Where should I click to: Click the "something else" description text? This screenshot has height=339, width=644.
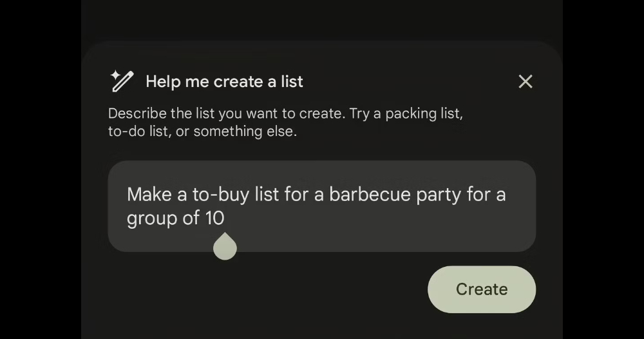coord(245,131)
